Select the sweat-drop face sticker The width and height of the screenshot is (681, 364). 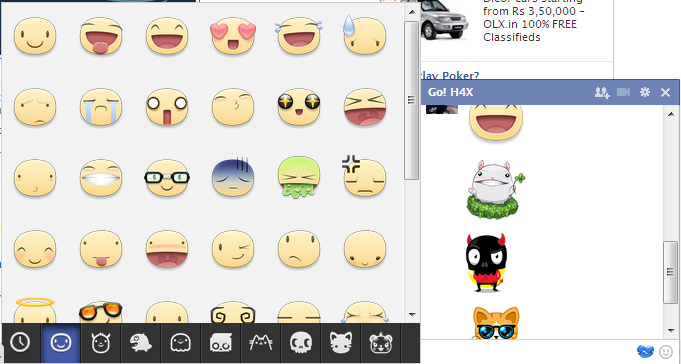tap(364, 36)
